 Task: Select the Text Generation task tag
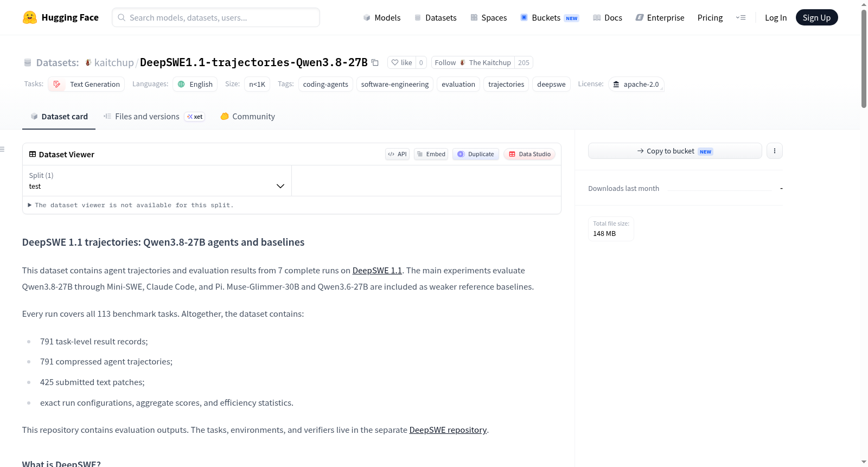pyautogui.click(x=86, y=84)
